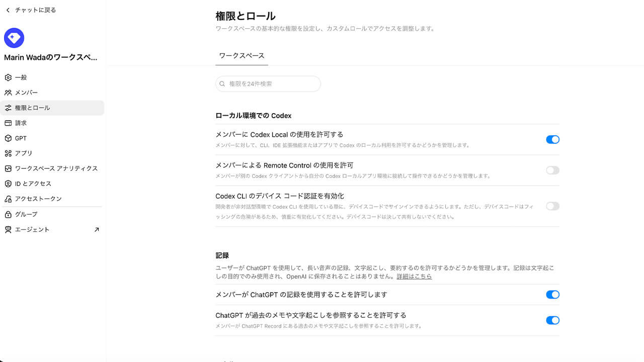The height and width of the screenshot is (362, 644).
Task: Enable Remote Control の使用を許可 toggle
Action: click(x=552, y=170)
